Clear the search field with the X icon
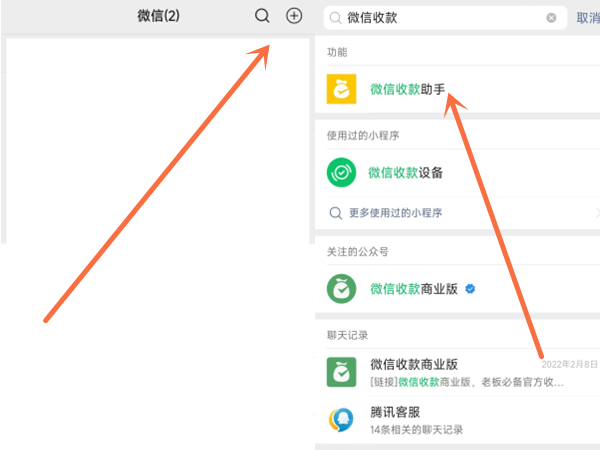 [x=551, y=18]
